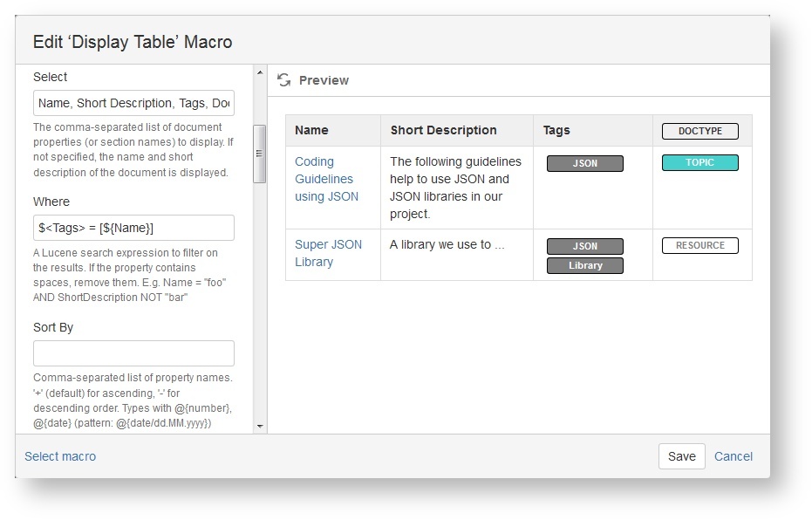This screenshot has width=812, height=520.
Task: Click the Short Description column header
Action: coord(443,130)
